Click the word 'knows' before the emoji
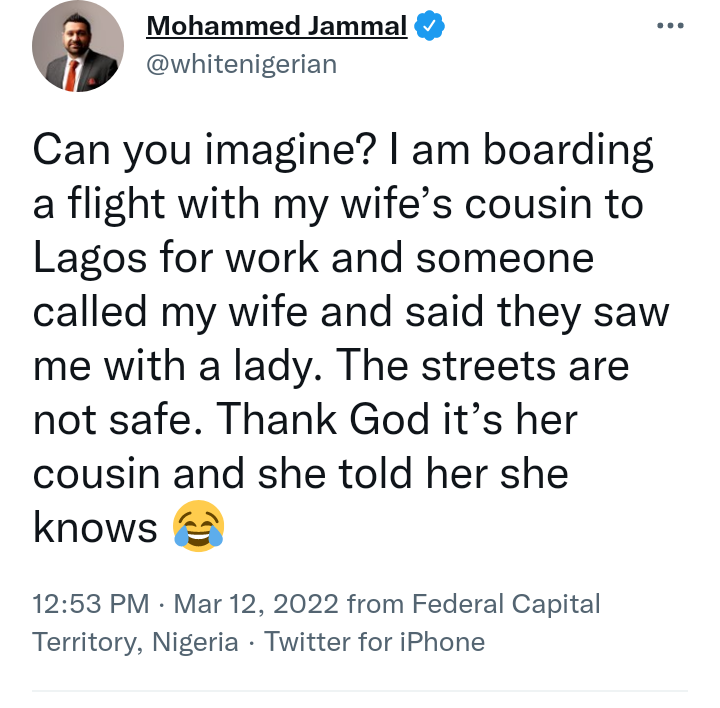Screen dimensions: 720x708 tap(96, 527)
